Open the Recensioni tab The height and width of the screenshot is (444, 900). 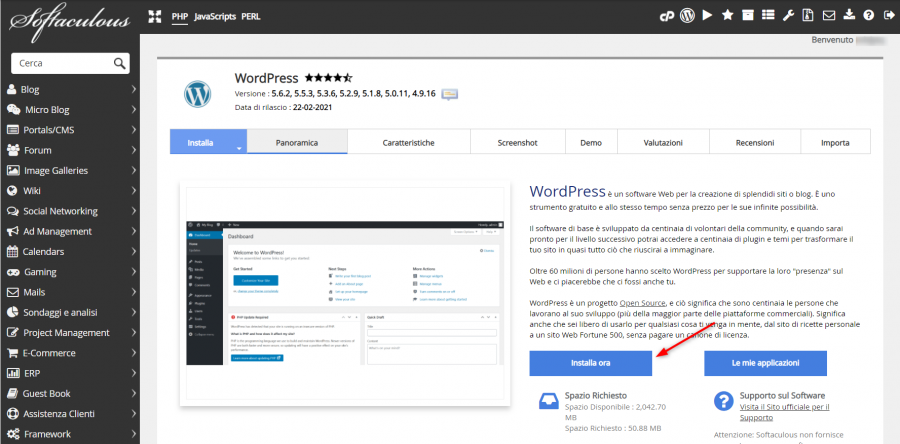pyautogui.click(x=755, y=142)
